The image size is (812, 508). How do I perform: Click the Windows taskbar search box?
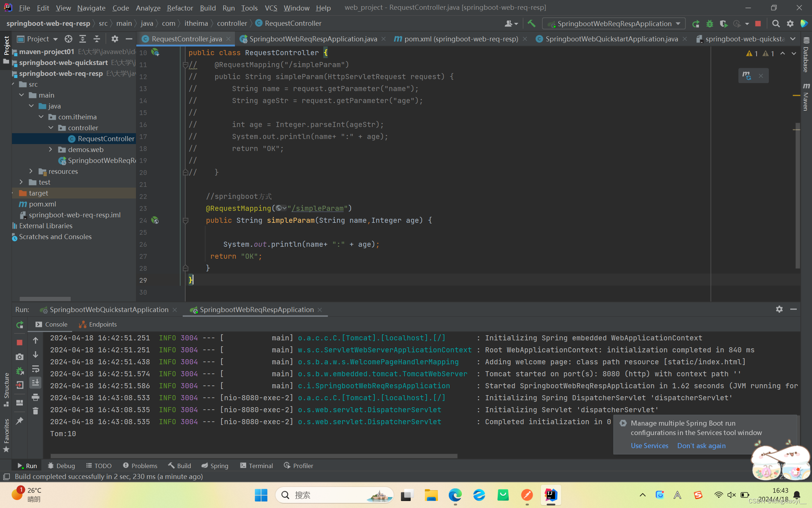click(x=334, y=495)
